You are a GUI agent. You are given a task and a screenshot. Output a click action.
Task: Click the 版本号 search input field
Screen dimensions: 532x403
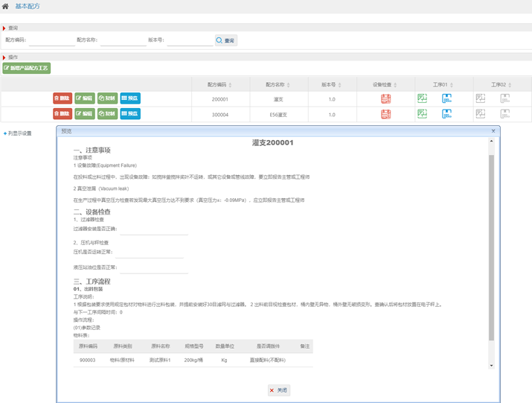click(189, 41)
